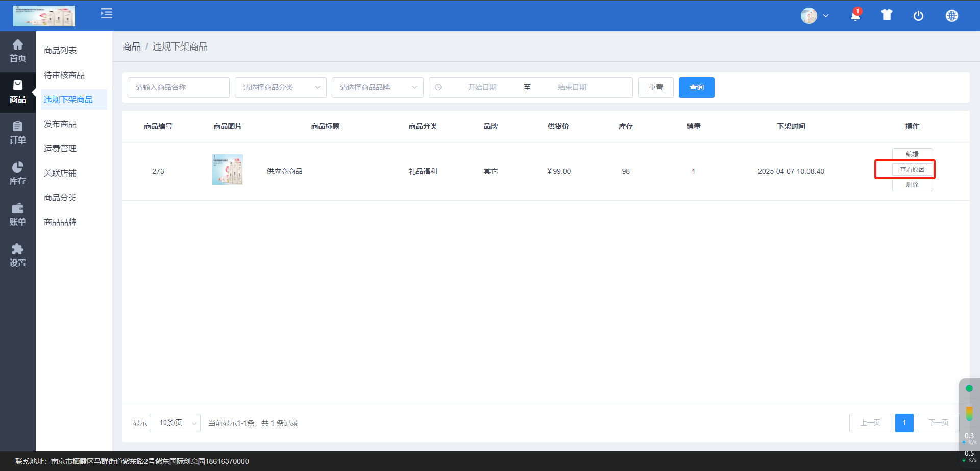Click the 请输入商品名称 input field
The width and height of the screenshot is (980, 471).
click(x=178, y=87)
